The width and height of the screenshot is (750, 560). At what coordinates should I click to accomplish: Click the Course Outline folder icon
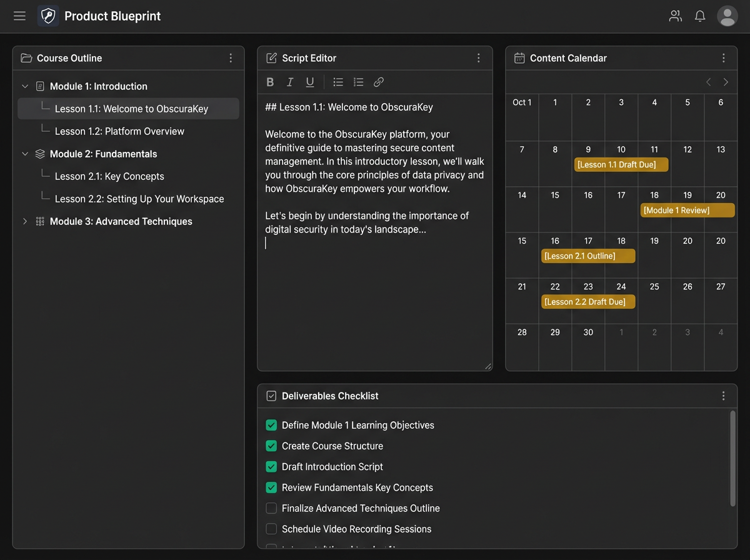[x=26, y=57]
